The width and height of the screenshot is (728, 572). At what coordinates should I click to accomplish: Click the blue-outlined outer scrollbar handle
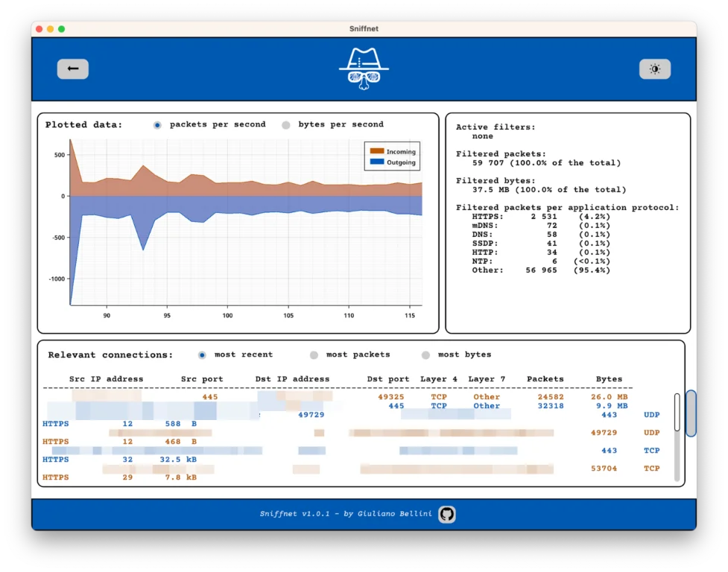[x=691, y=413]
